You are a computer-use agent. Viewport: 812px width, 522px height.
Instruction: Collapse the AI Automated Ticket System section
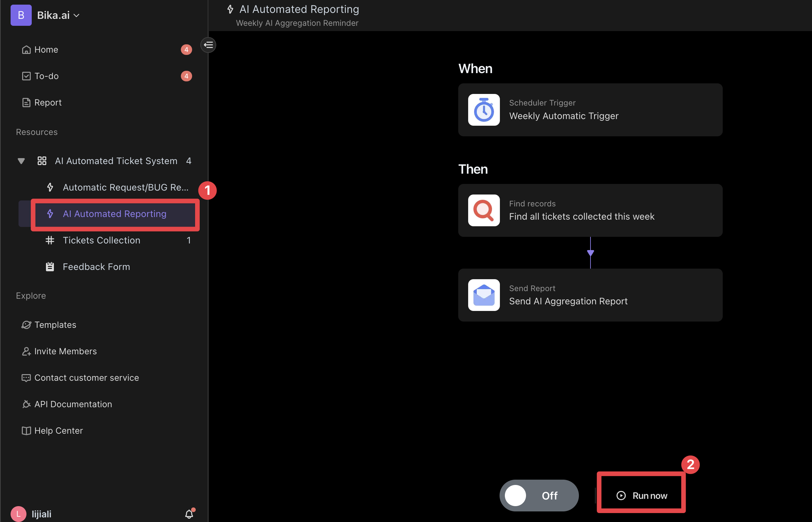tap(21, 160)
